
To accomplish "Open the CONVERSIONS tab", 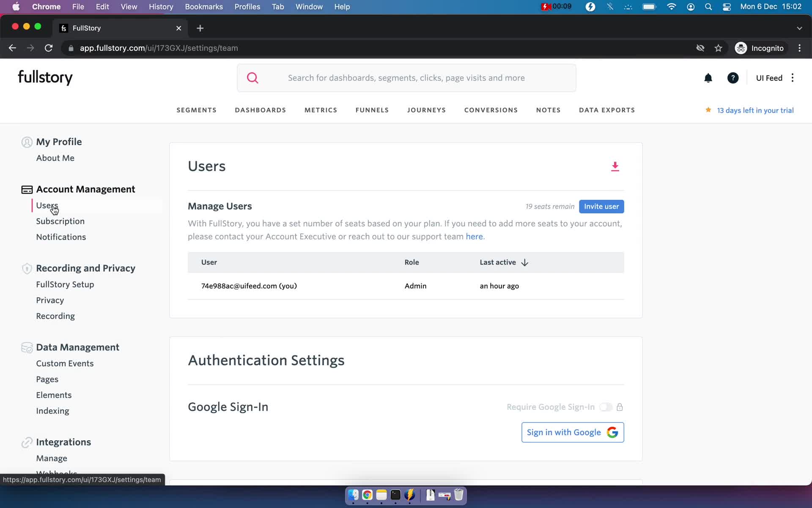I will (x=491, y=110).
